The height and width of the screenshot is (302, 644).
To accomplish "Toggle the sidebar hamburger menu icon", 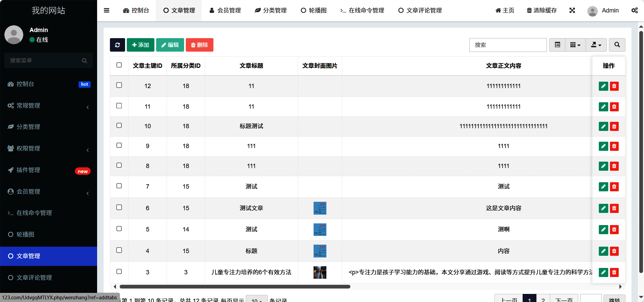I will click(x=107, y=10).
